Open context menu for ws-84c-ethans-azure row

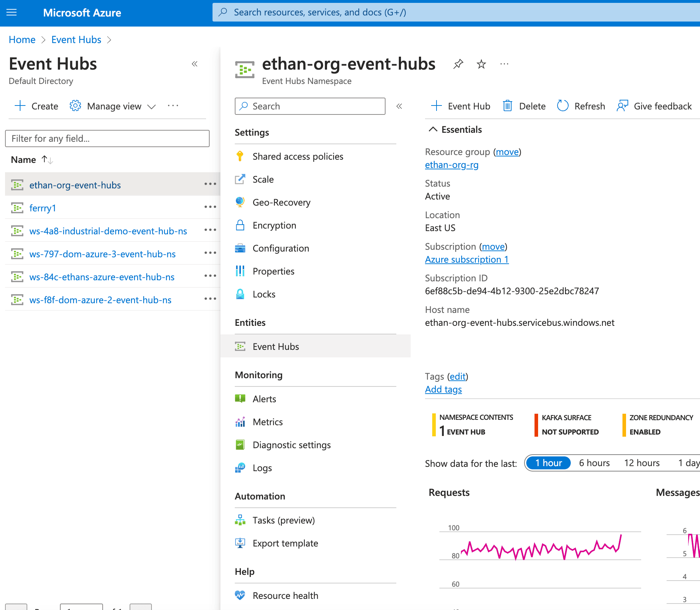210,276
